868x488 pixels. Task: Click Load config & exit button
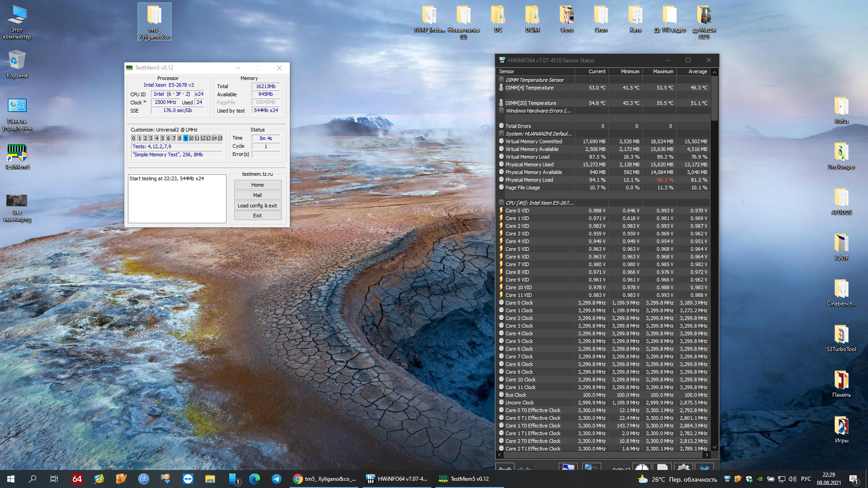pos(257,206)
